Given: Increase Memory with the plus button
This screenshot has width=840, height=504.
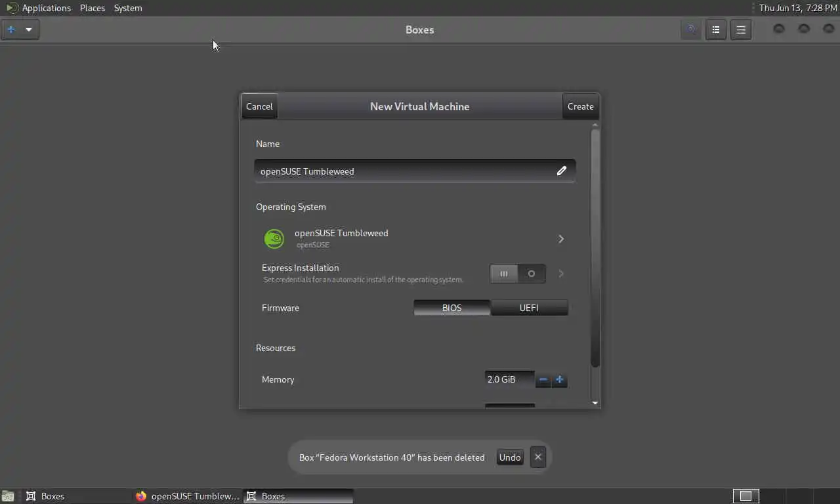Looking at the screenshot, I should click(560, 379).
